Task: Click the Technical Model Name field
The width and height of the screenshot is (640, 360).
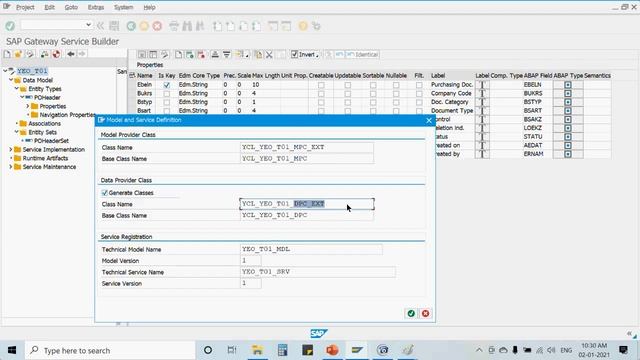Action: pos(311,249)
